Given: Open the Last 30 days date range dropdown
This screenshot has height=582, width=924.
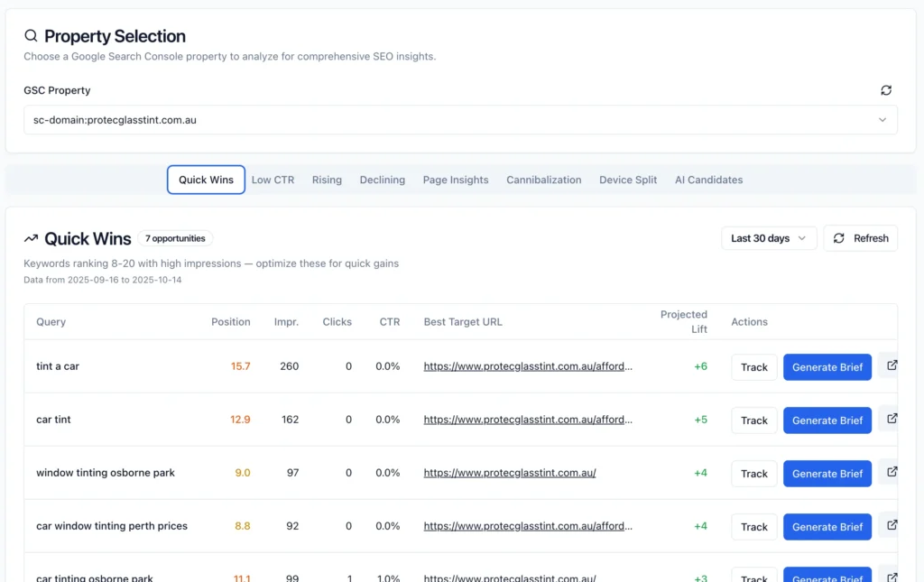Looking at the screenshot, I should tap(766, 237).
